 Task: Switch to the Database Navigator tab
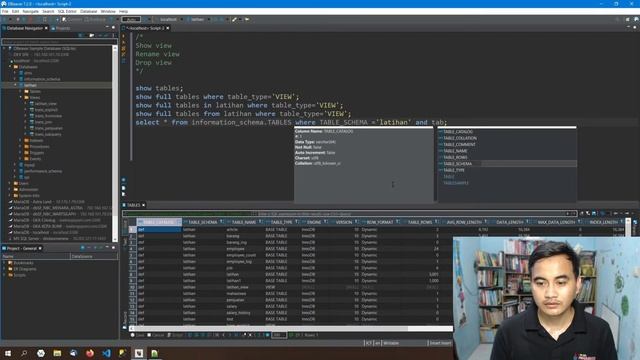point(24,28)
